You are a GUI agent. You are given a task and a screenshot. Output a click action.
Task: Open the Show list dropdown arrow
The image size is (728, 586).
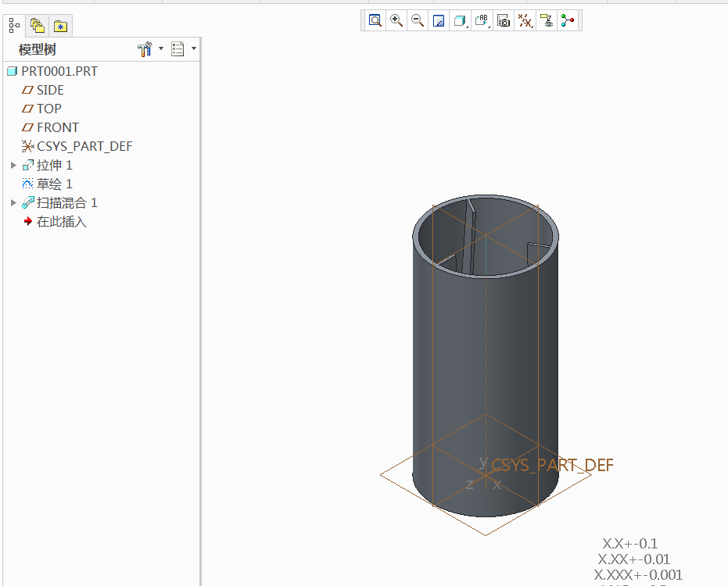(194, 48)
